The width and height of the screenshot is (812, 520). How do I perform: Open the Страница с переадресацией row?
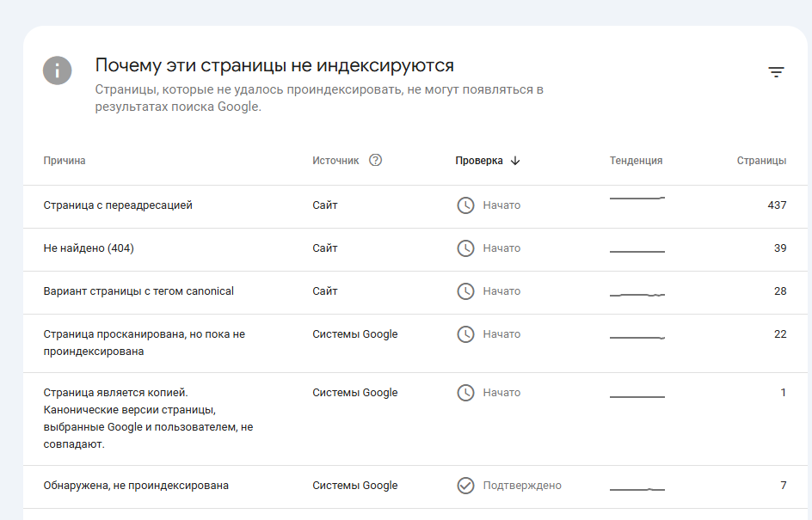[118, 205]
